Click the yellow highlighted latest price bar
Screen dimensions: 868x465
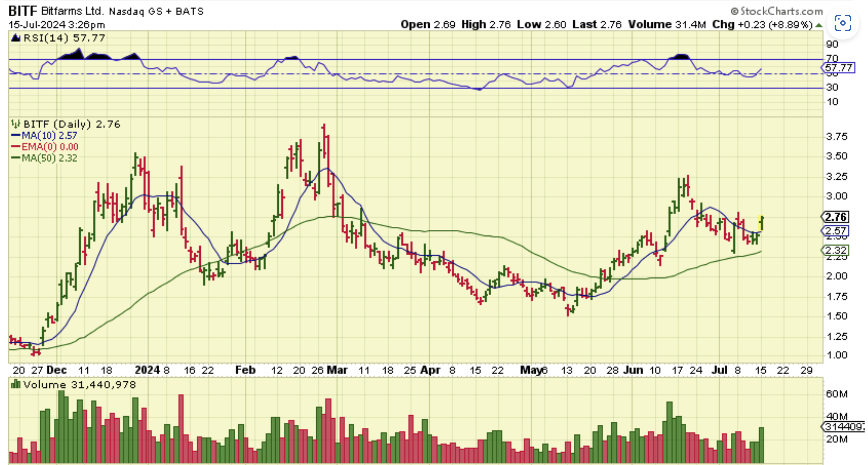[761, 223]
